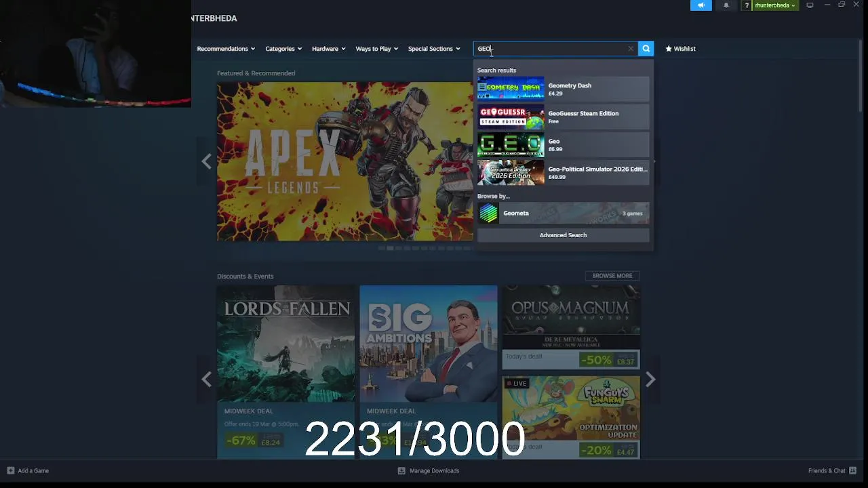This screenshot has height=488, width=868.
Task: Show previous discounts with left arrow
Action: tap(206, 380)
